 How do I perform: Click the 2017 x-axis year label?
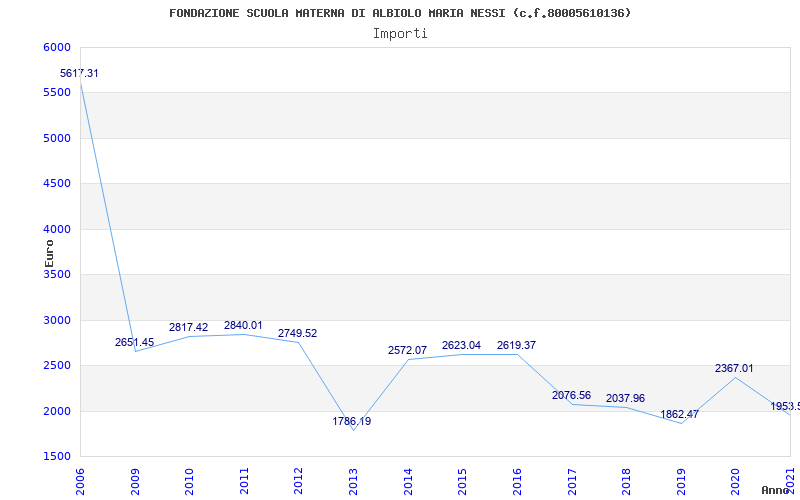572,482
